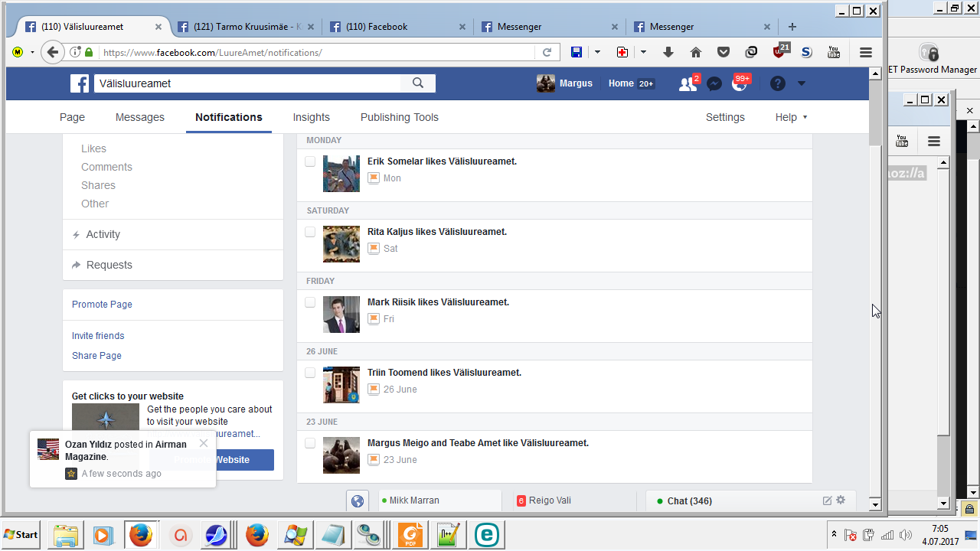Open the Pocket icon in the toolbar
This screenshot has height=551, width=980.
point(724,52)
